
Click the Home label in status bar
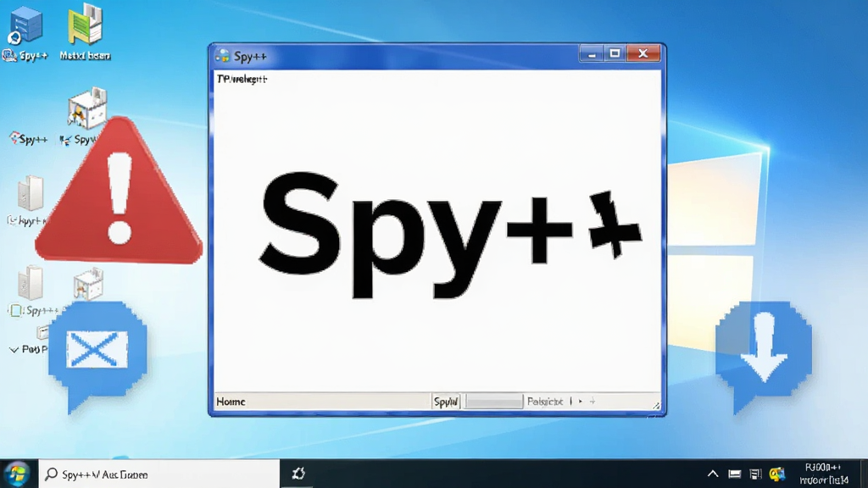[x=231, y=402]
